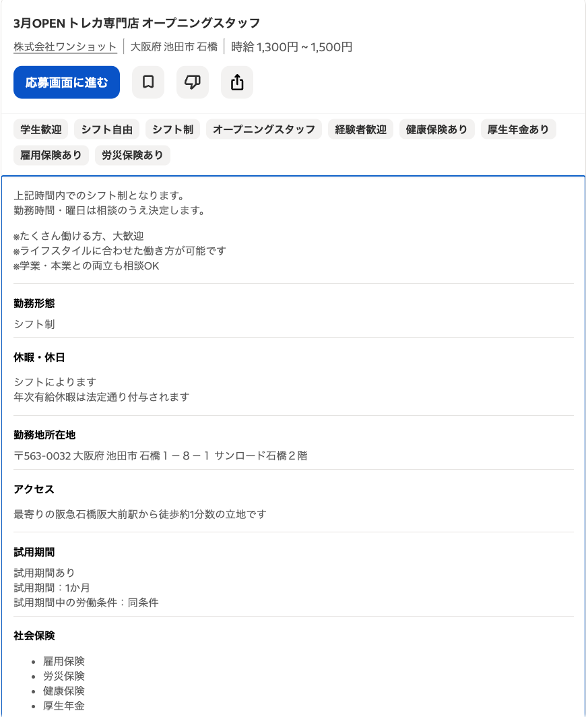Viewport: 588px width, 717px height.
Task: Click the 試用期間 section heading
Action: tap(34, 553)
